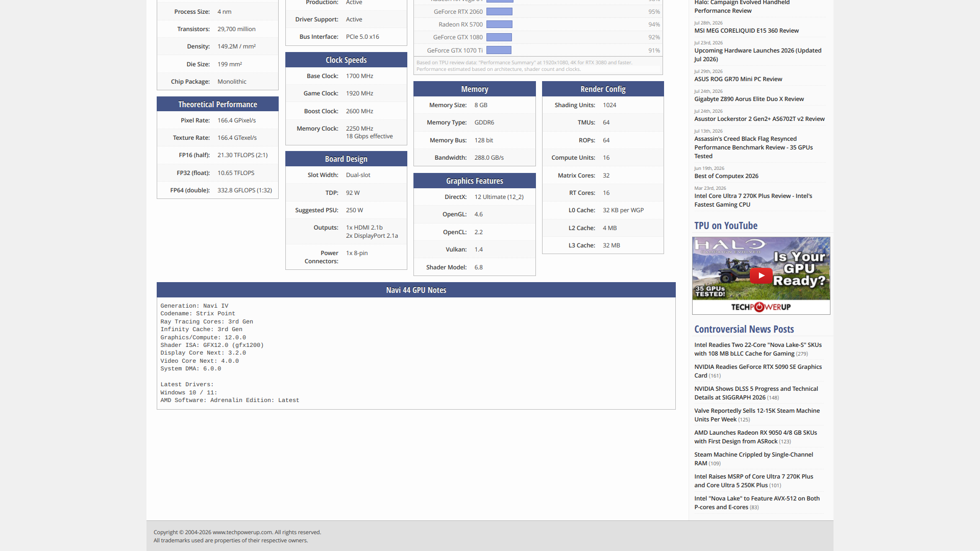Select the 8 GB memory size value
This screenshot has width=980, height=551.
click(x=481, y=105)
